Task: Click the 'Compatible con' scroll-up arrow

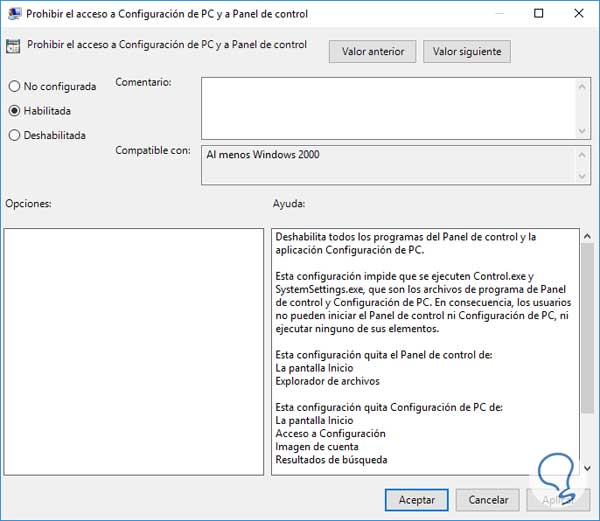Action: [x=583, y=155]
